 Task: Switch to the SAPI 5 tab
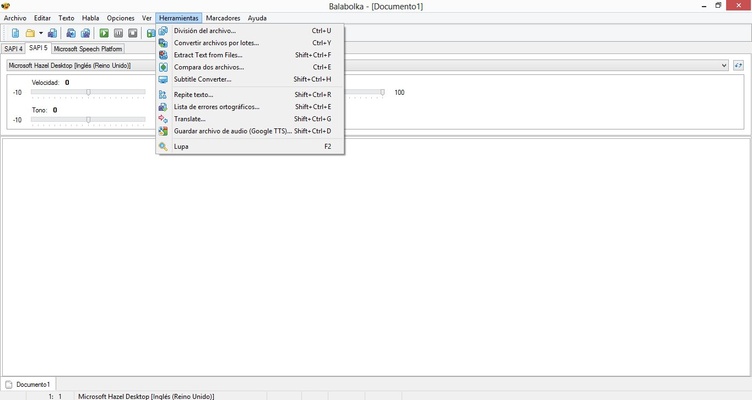(38, 47)
